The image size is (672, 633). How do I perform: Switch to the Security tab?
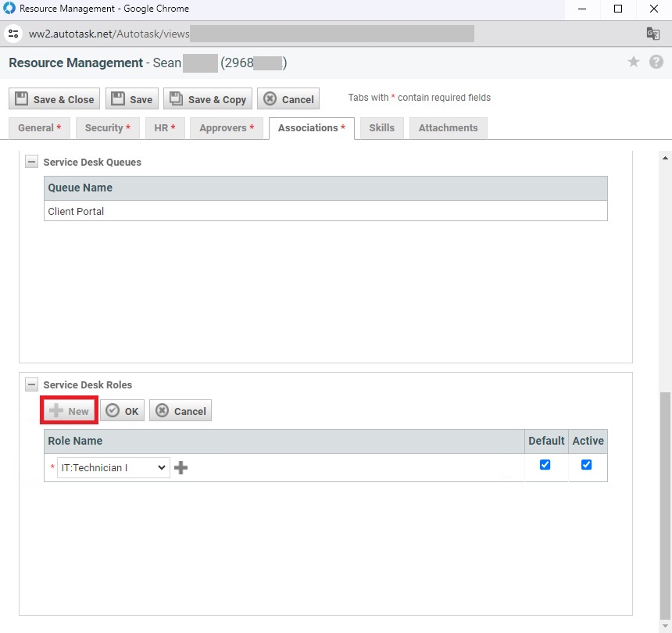(108, 128)
